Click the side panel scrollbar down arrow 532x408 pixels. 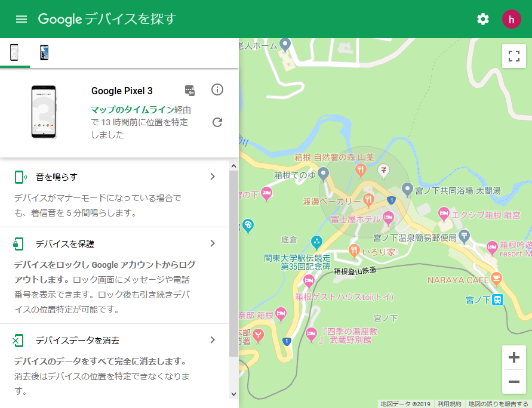[x=233, y=394]
